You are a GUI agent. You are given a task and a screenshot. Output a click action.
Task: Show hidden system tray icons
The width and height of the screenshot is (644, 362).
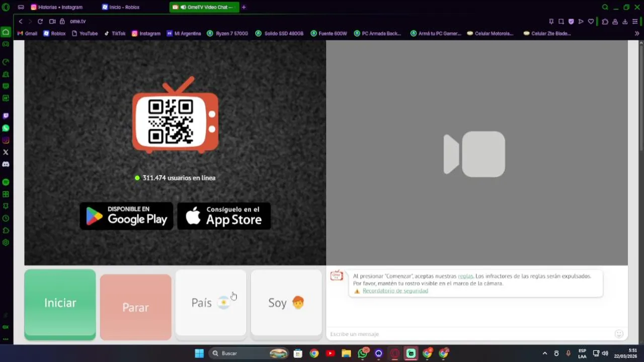[x=544, y=353]
